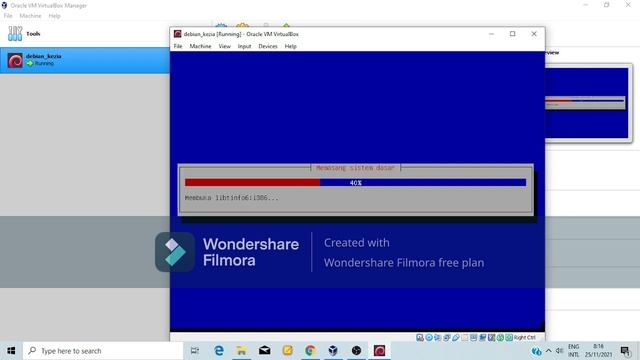The height and width of the screenshot is (360, 640).
Task: Click the mouse integration status icon
Action: [x=500, y=338]
